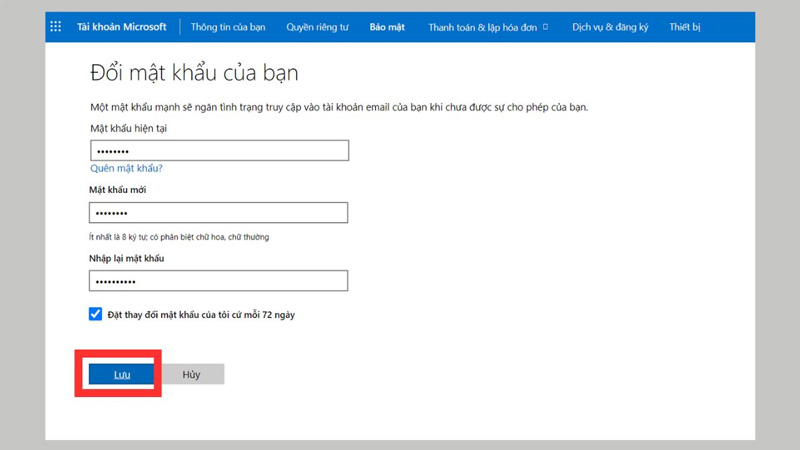Select the Bảo mật tab

click(x=387, y=27)
